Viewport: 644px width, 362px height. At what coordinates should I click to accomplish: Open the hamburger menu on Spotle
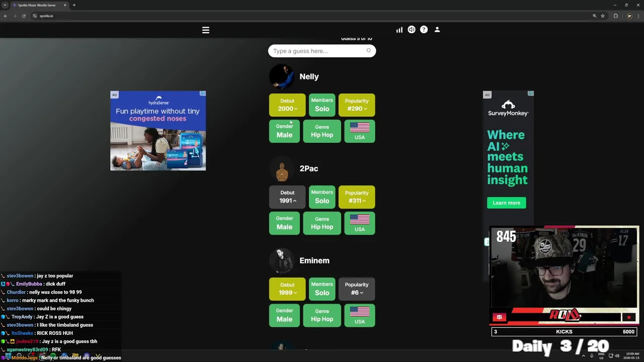[x=206, y=30]
